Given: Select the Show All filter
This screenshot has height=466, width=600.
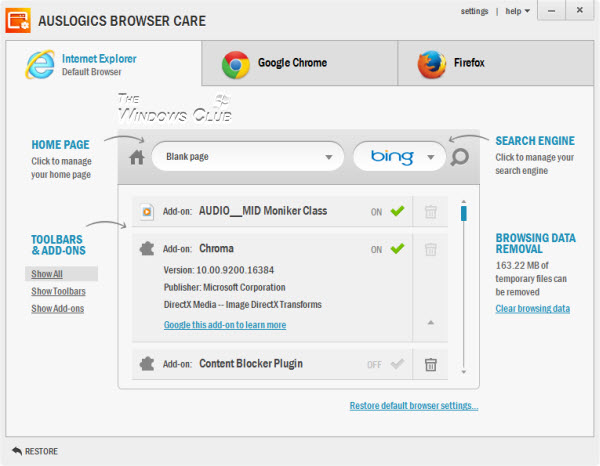Looking at the screenshot, I should [47, 274].
